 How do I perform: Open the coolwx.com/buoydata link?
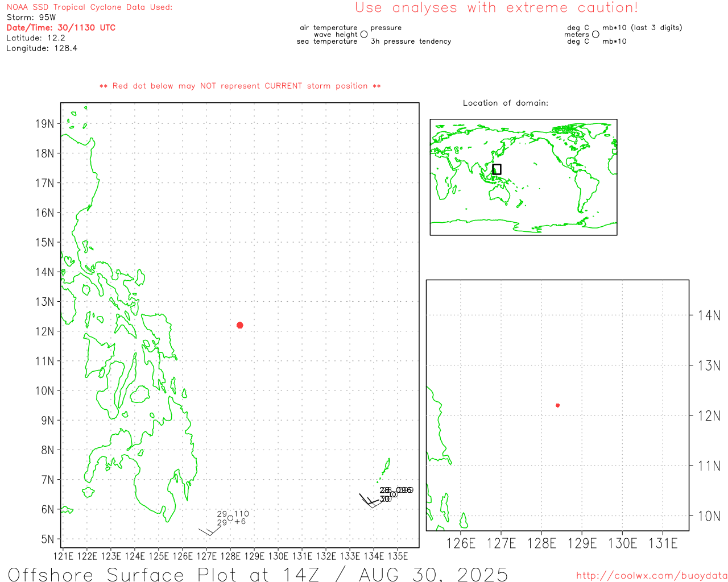click(x=652, y=576)
